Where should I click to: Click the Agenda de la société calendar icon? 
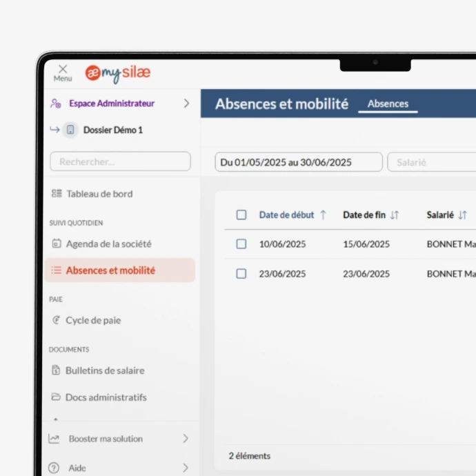pyautogui.click(x=57, y=244)
